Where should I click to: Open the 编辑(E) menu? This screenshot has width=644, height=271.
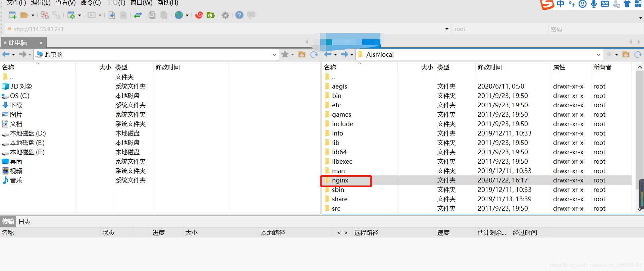tap(41, 3)
